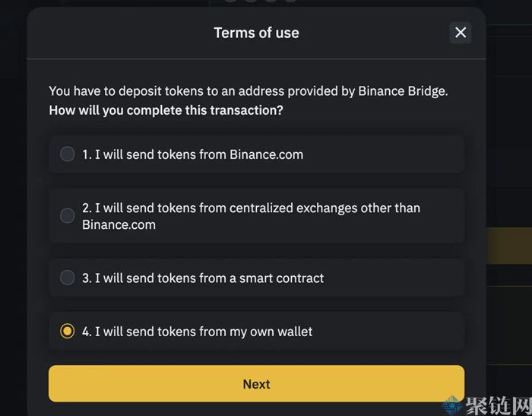Click empty space in option 4 card
This screenshot has height=416, width=532.
click(395, 332)
